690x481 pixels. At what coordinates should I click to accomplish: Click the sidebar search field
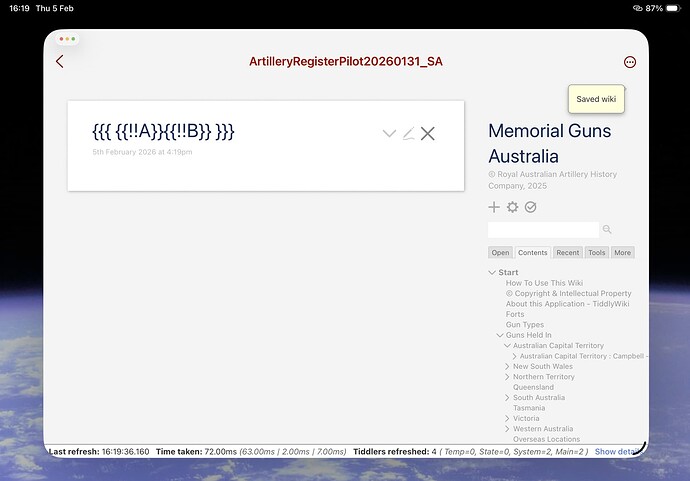(543, 230)
